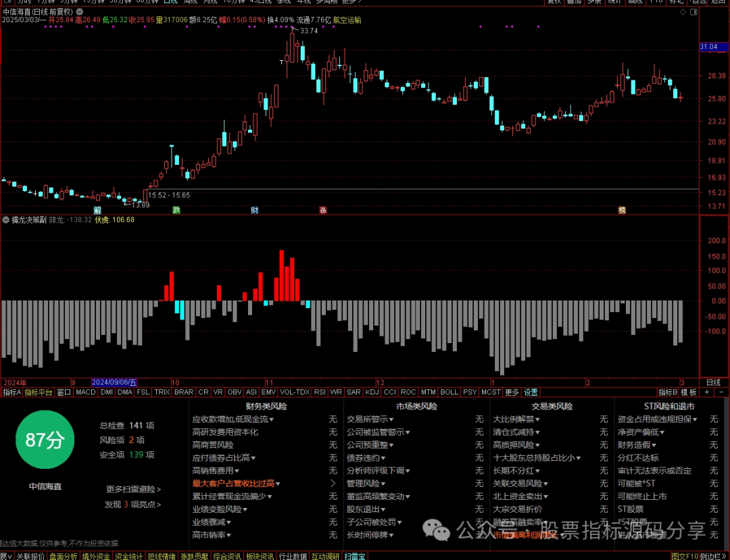Image resolution: width=730 pixels, height=560 pixels.
Task: Select the BOLL indicator tab
Action: coord(449,392)
